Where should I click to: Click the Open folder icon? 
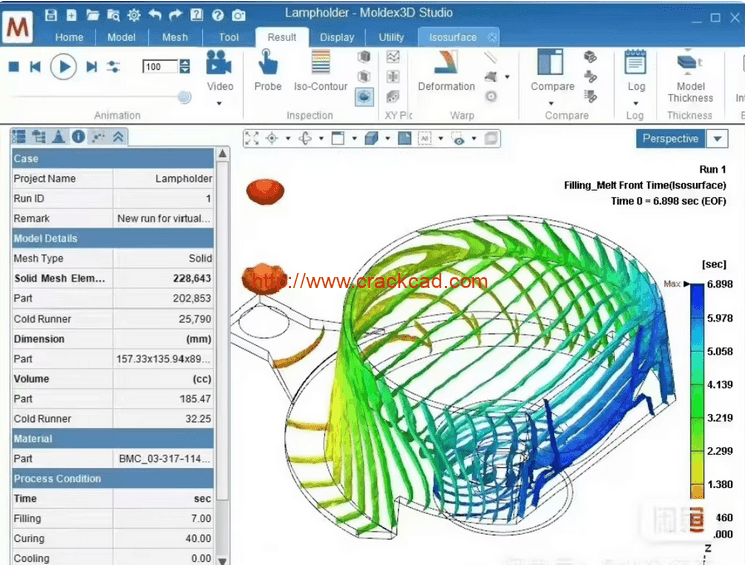pos(92,15)
